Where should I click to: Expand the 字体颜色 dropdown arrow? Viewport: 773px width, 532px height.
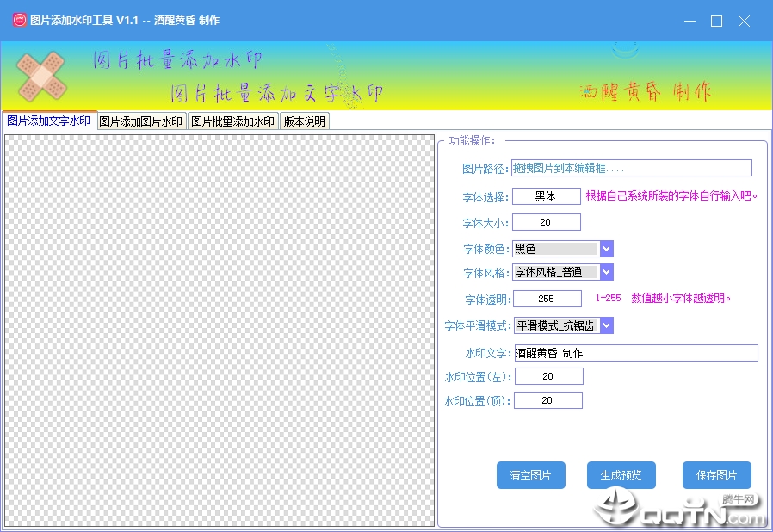point(606,249)
